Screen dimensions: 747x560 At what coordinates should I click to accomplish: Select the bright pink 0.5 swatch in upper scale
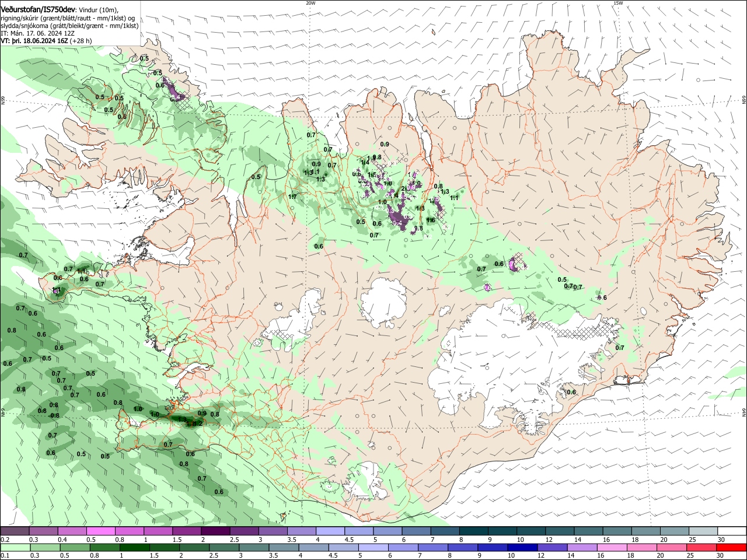click(101, 531)
